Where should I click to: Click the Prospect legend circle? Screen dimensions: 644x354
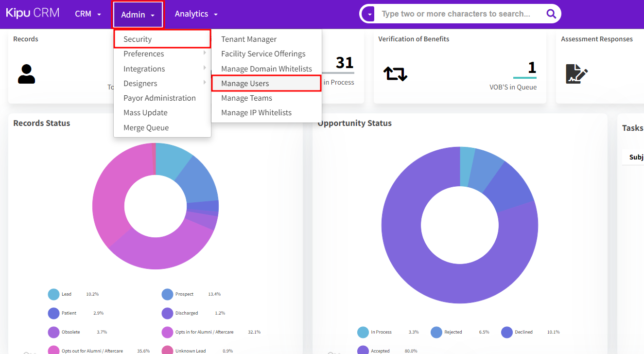point(167,294)
